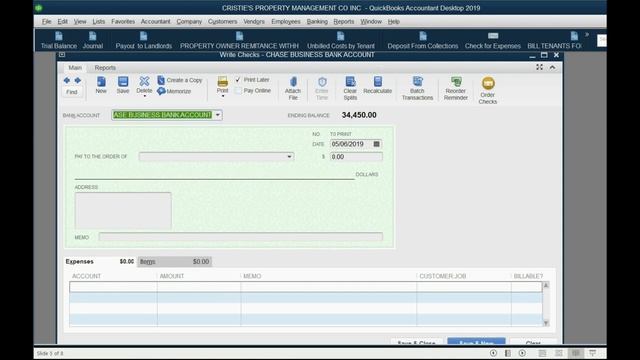Open Bill Tenants shortcut icon
The width and height of the screenshot is (640, 360).
[x=574, y=36]
